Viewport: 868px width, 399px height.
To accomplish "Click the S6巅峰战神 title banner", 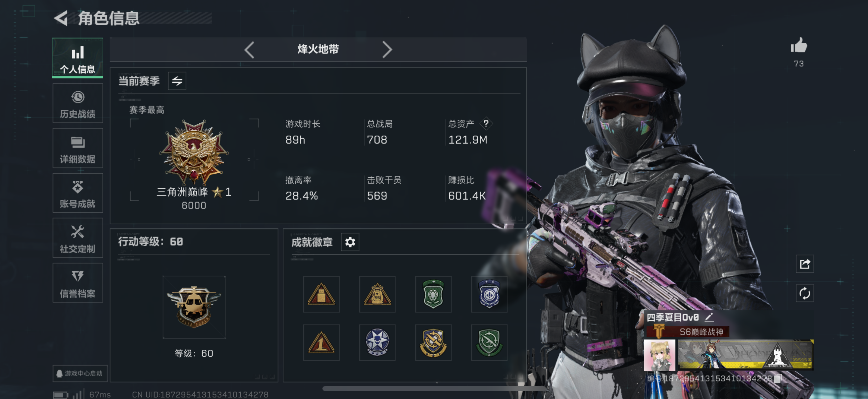I will (x=687, y=332).
